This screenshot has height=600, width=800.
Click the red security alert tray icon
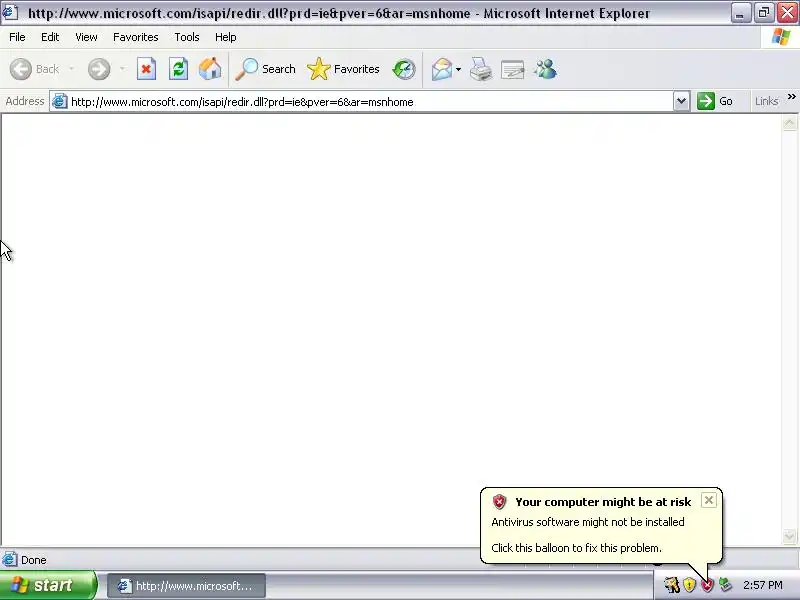pyautogui.click(x=707, y=585)
